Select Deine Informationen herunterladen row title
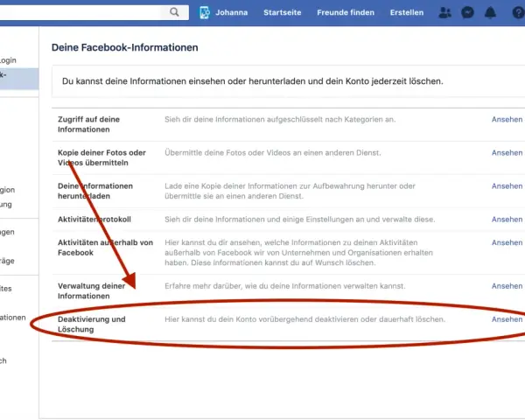 point(95,191)
